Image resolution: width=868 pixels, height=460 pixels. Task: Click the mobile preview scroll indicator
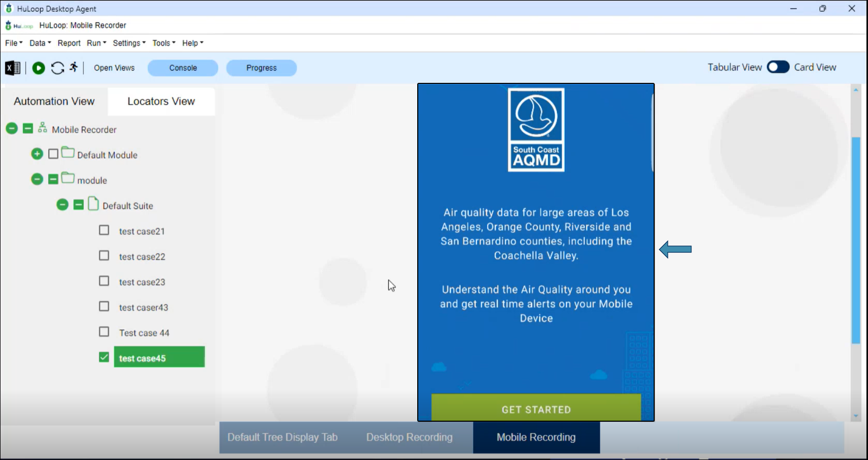tap(652, 133)
